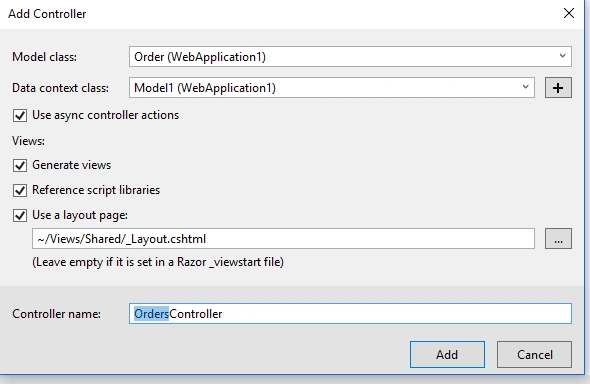
Task: Click the Data context class: label
Action: (x=60, y=88)
